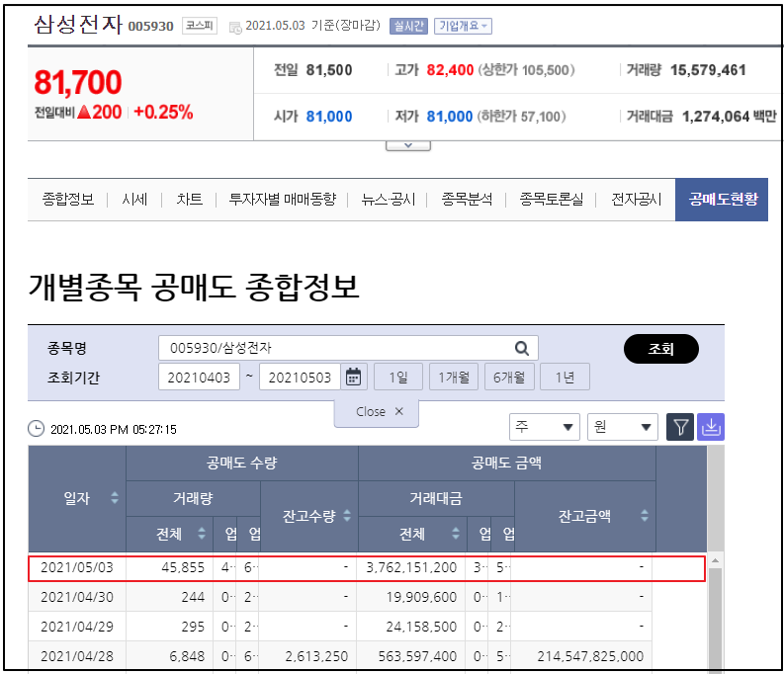Viewport: 784px width, 674px height.
Task: Click the start date field 20210403
Action: pyautogui.click(x=199, y=377)
